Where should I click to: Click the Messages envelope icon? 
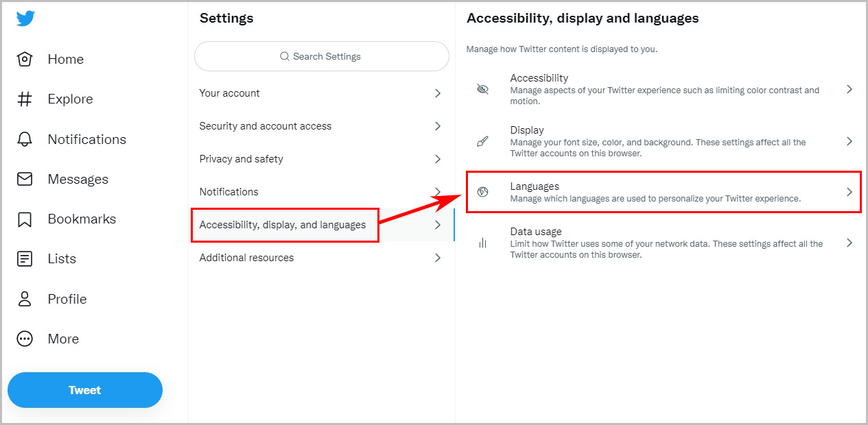point(25,179)
